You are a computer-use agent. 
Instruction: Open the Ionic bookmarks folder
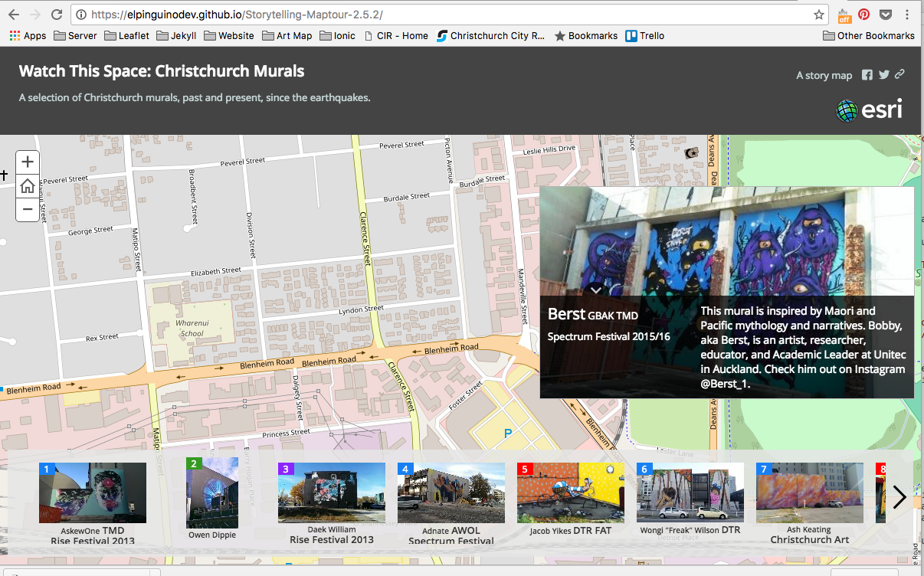click(x=338, y=35)
